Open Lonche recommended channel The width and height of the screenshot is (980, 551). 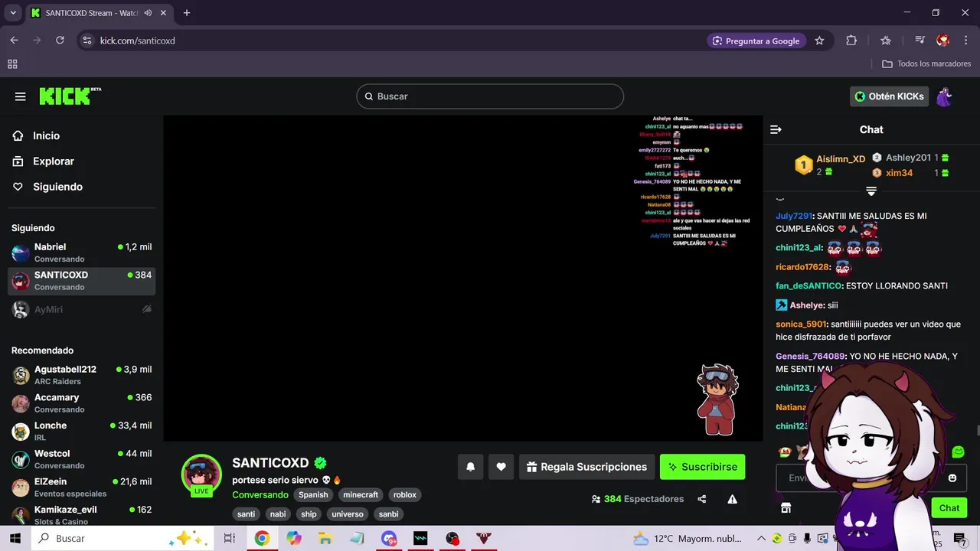pos(82,431)
